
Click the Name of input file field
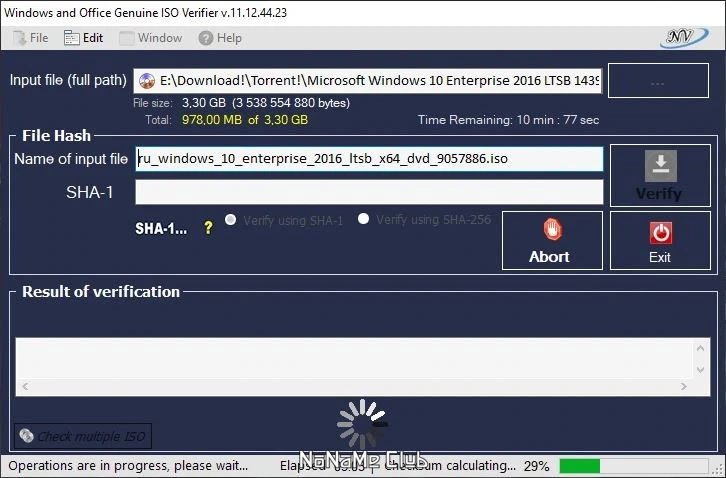coord(369,159)
